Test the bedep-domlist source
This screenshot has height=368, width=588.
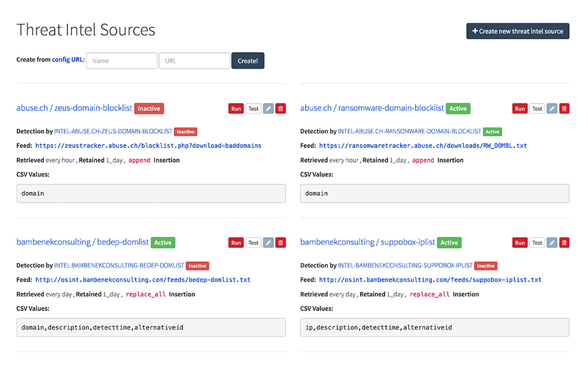coord(254,243)
